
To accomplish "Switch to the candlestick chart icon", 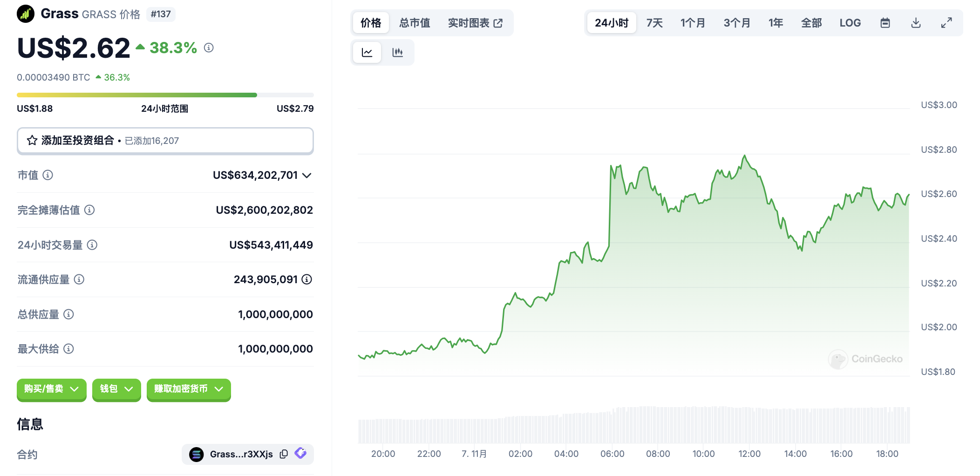I will pyautogui.click(x=397, y=52).
